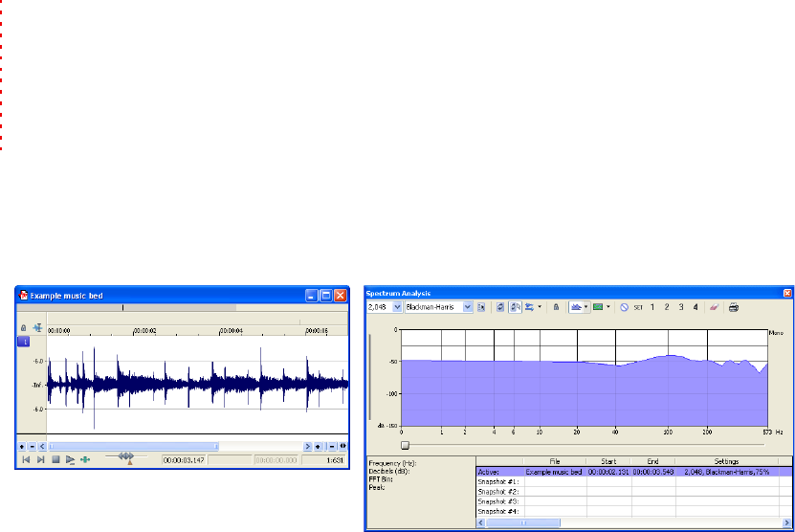The image size is (795, 532).
Task: Click the blue edit tool icon beside the lock
Action: (x=37, y=327)
